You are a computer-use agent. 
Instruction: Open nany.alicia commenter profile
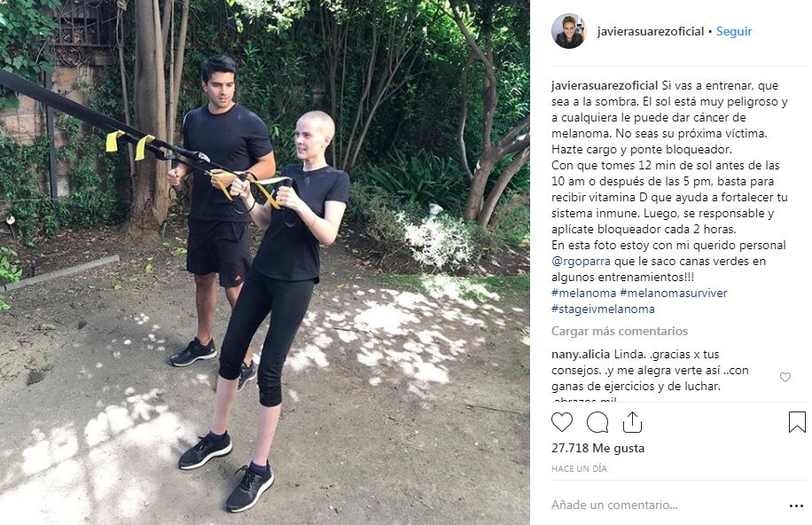point(580,355)
